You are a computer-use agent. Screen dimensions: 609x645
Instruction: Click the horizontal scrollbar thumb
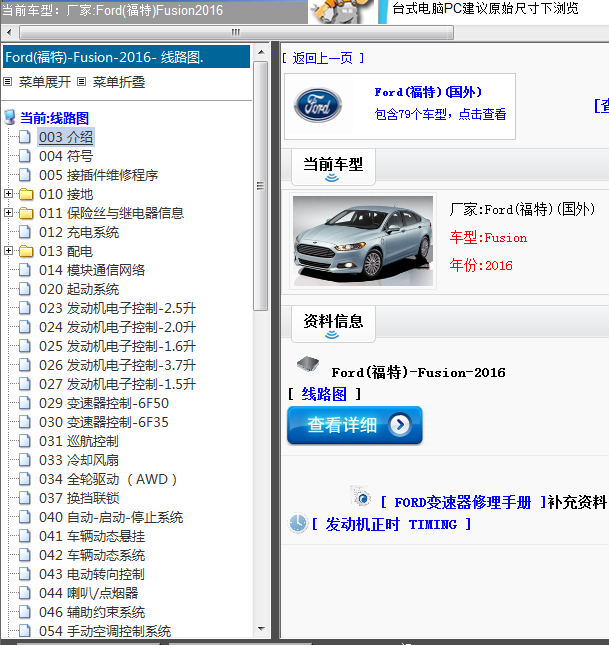[236, 32]
